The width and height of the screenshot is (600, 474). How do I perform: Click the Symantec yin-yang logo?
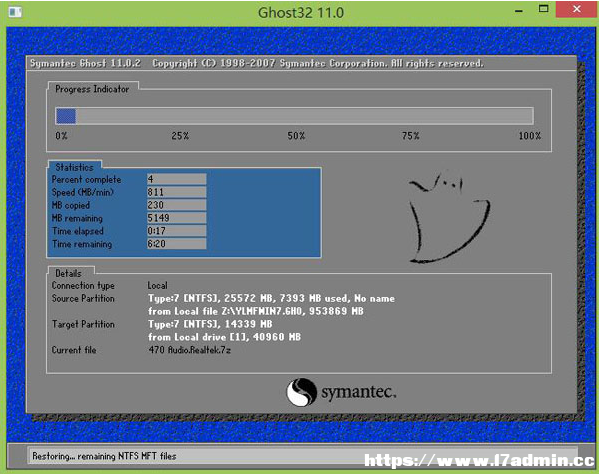coord(302,392)
